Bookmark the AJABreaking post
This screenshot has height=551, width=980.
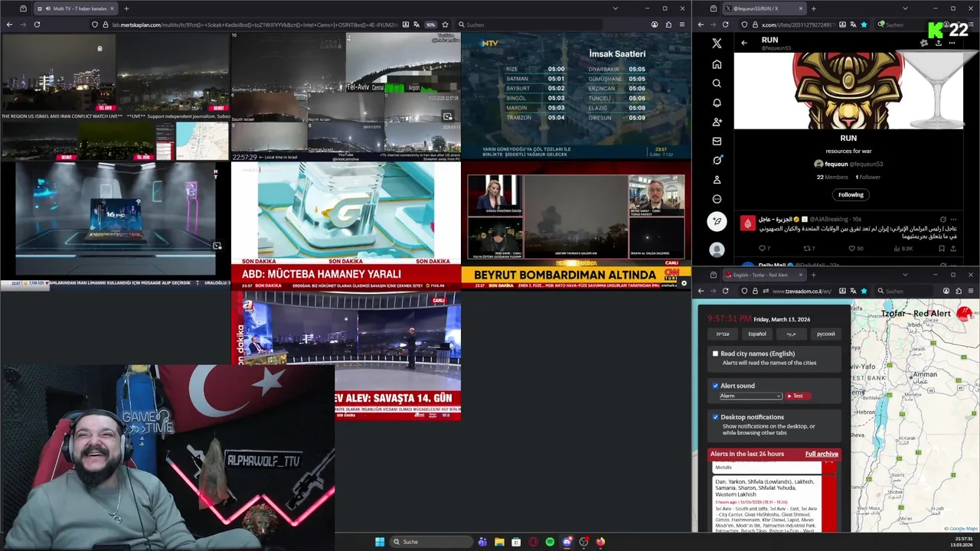click(940, 248)
